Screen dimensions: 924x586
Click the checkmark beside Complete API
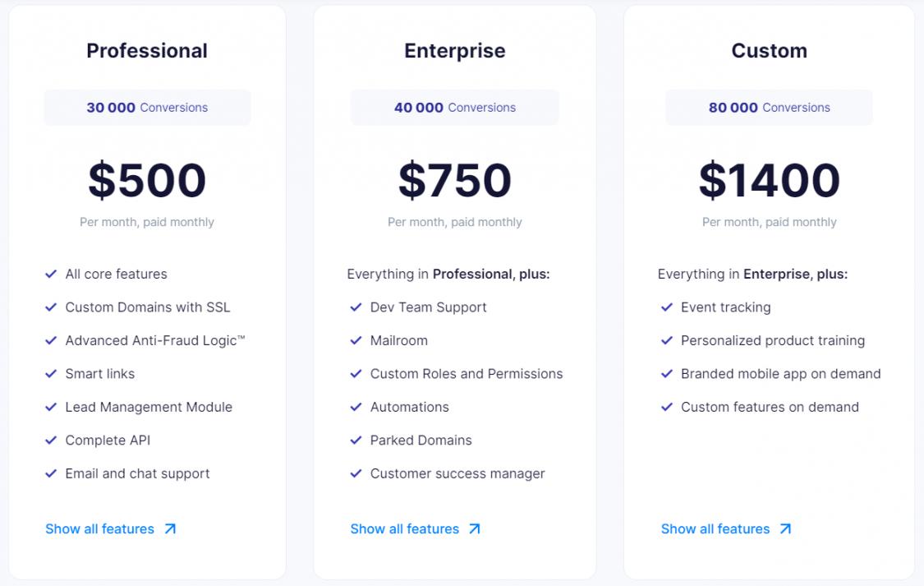click(51, 441)
